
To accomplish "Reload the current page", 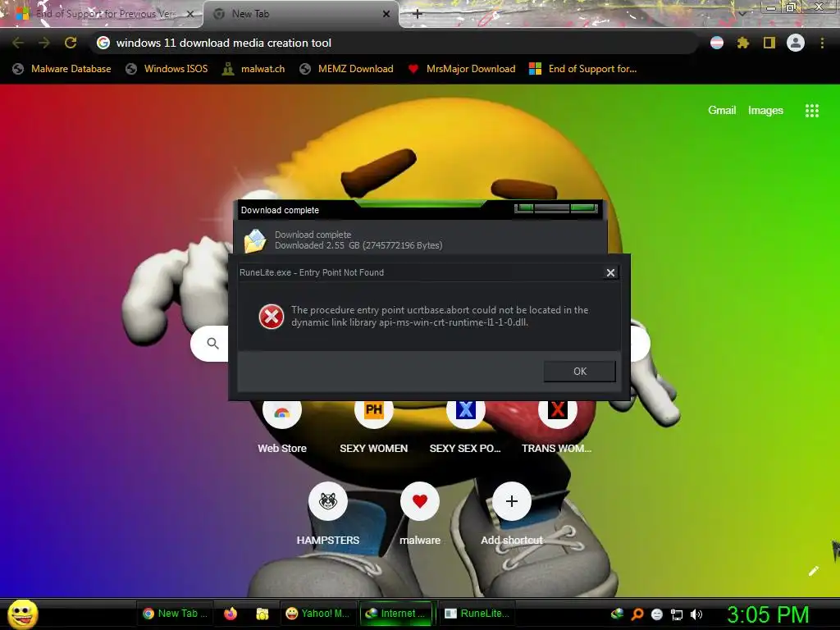I will pyautogui.click(x=71, y=43).
